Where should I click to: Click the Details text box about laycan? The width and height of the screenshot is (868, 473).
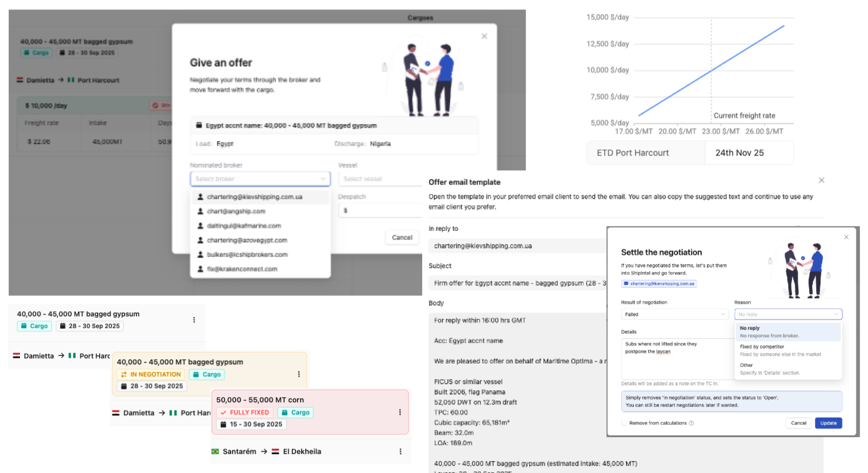tap(677, 358)
